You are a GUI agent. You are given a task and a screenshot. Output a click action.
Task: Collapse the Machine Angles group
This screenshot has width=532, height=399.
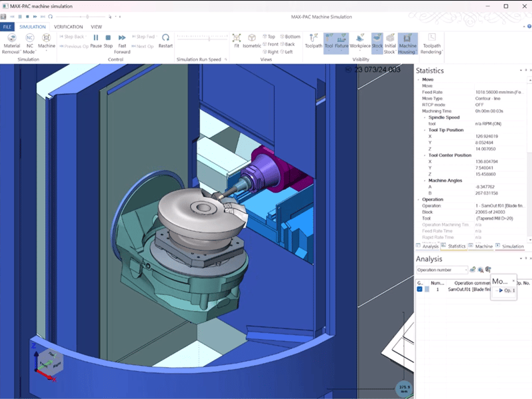425,181
